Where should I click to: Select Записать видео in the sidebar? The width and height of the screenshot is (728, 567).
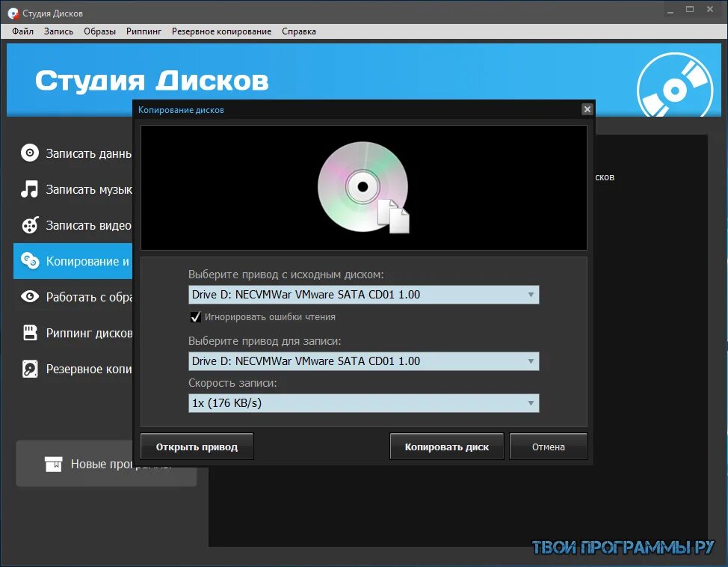pyautogui.click(x=73, y=225)
